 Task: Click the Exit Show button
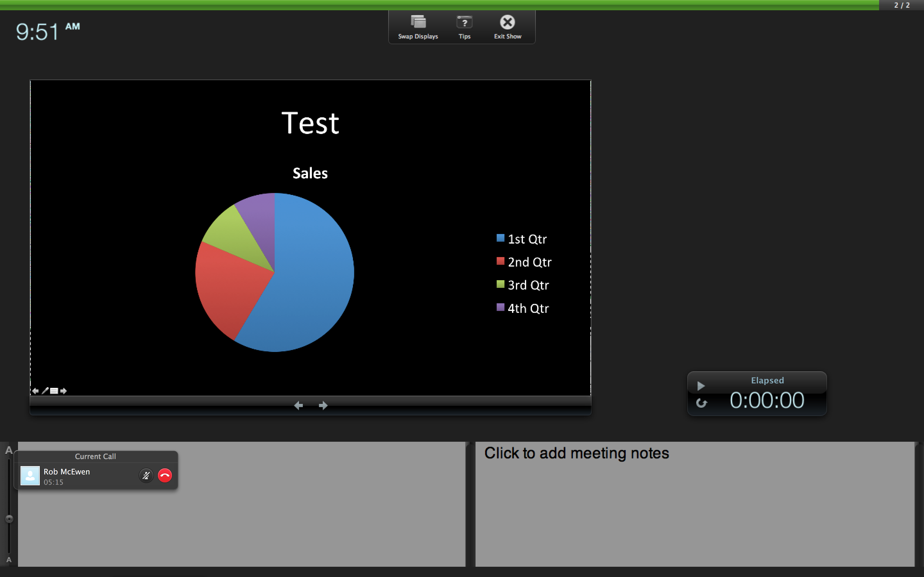point(508,22)
